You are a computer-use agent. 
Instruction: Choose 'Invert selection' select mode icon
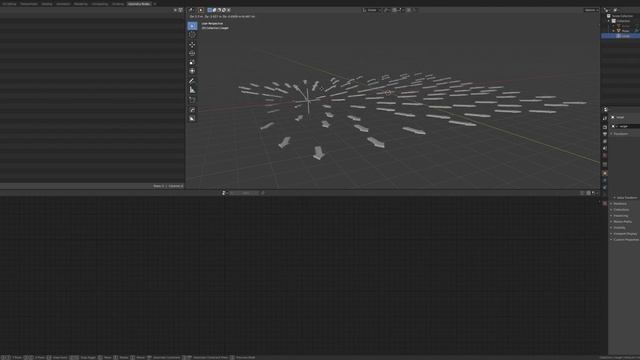[x=224, y=10]
